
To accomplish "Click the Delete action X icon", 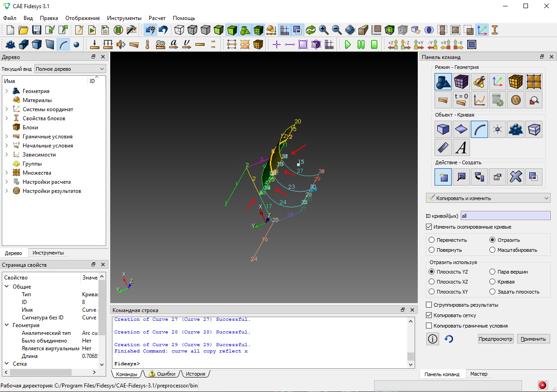I will 516,177.
